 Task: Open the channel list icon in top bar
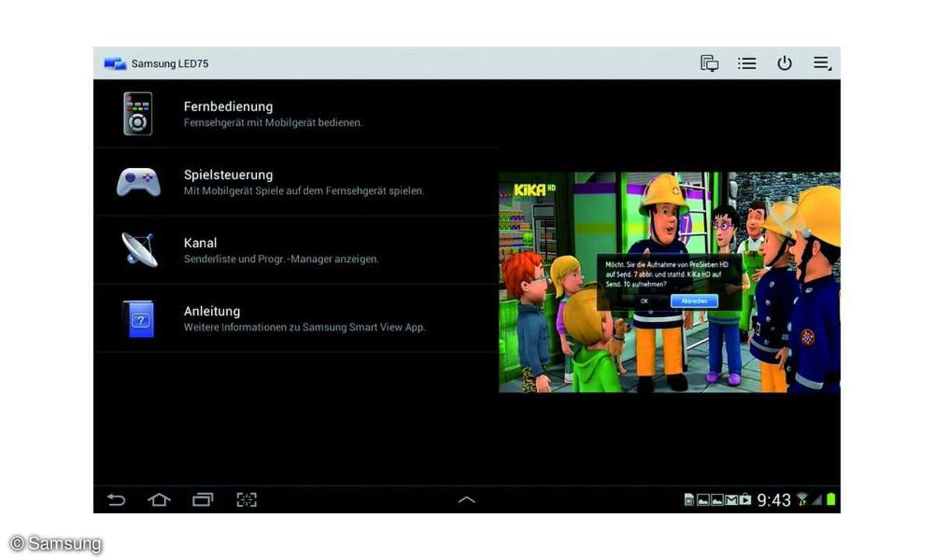tap(747, 64)
